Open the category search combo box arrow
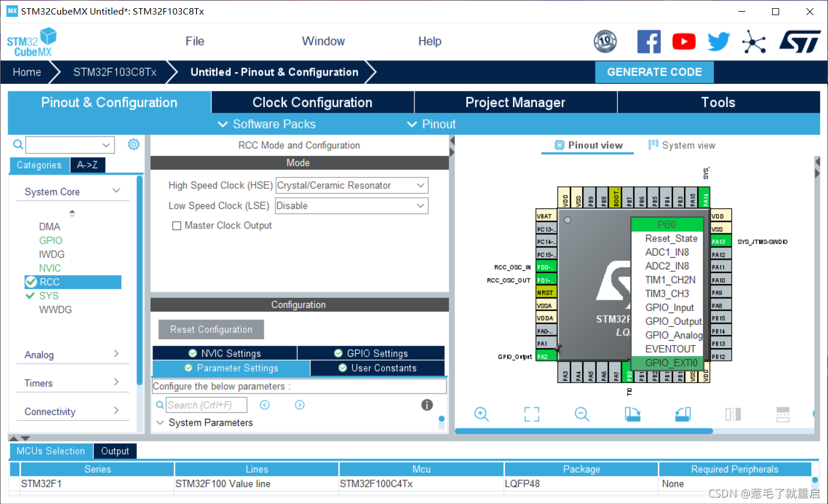Image resolution: width=828 pixels, height=504 pixels. coord(106,145)
